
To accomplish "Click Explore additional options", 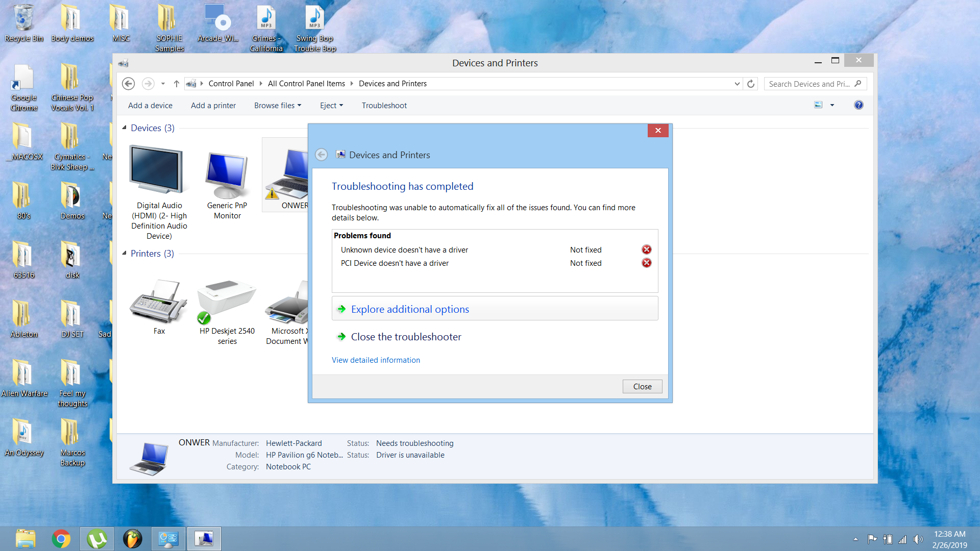I will 495,309.
